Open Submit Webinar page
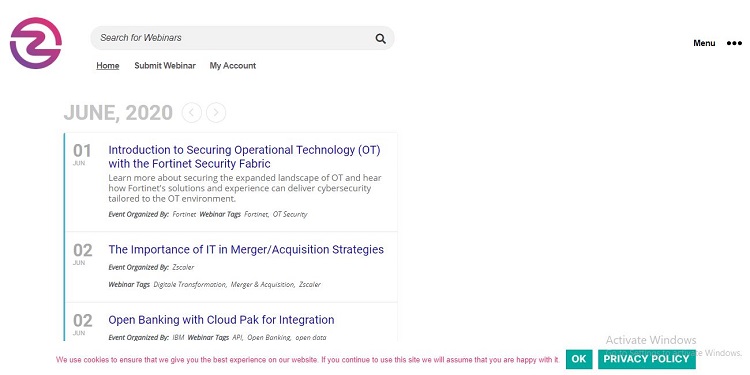750x375 pixels. [x=165, y=66]
